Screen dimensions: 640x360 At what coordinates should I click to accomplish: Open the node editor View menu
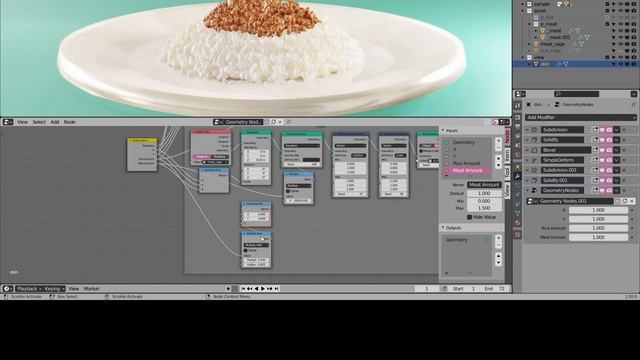tap(22, 122)
